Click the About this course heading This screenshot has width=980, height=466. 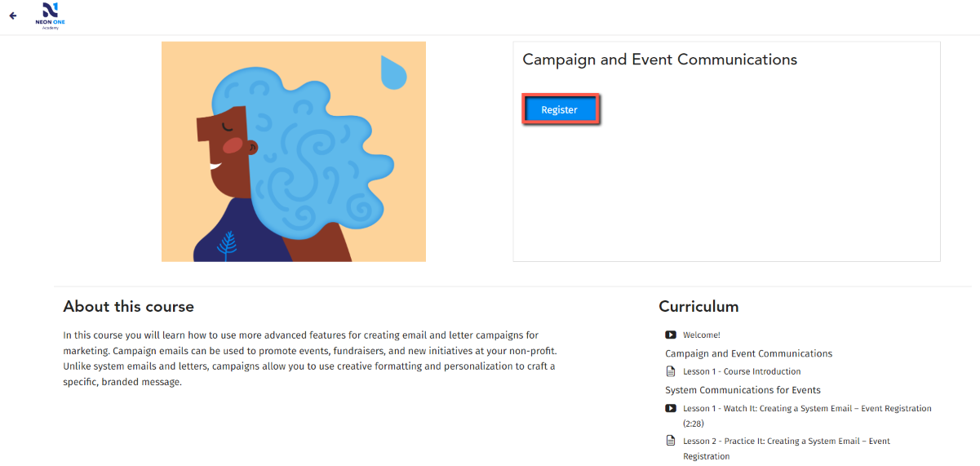[x=129, y=307]
